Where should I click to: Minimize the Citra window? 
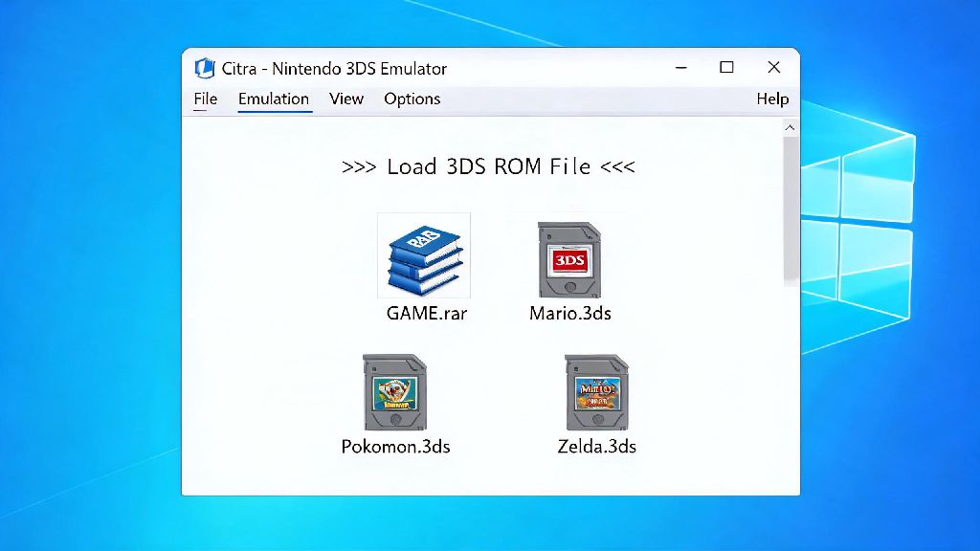click(681, 68)
